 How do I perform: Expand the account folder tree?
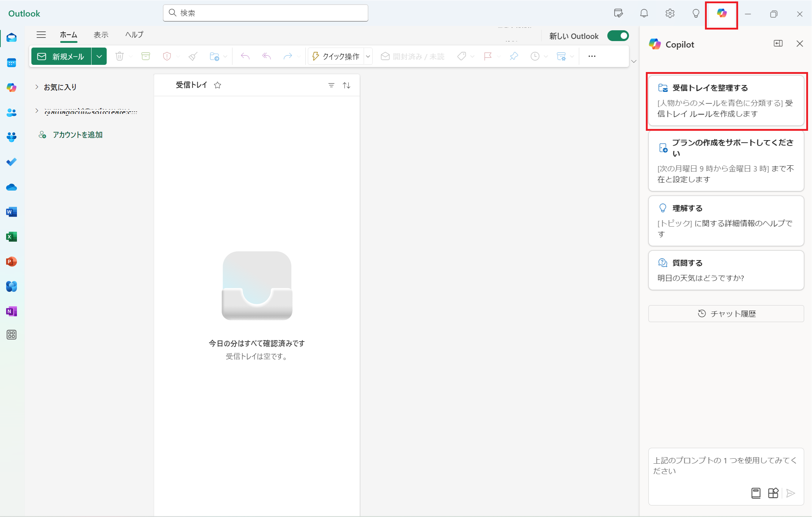pyautogui.click(x=37, y=111)
